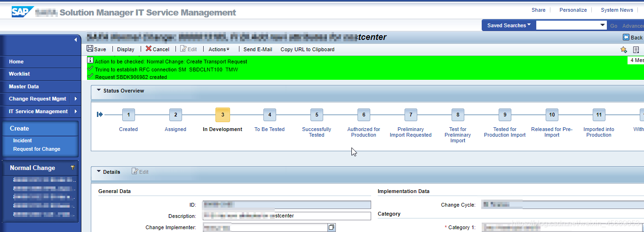The width and height of the screenshot is (644, 232).
Task: Open the saved search combo box arrow
Action: (x=603, y=25)
